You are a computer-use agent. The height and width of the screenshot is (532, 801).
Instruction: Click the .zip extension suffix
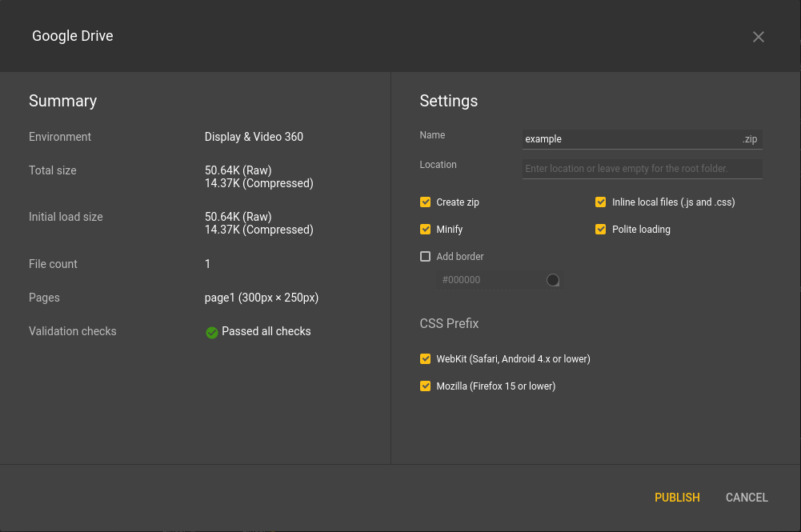click(x=750, y=139)
